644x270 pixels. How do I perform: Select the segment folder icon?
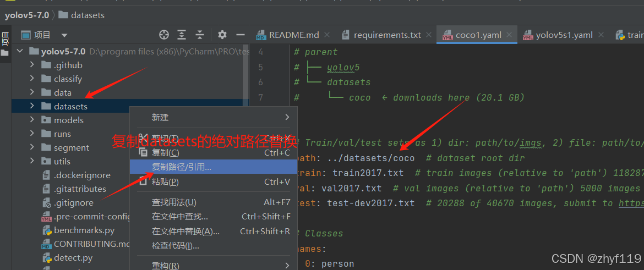click(x=46, y=148)
